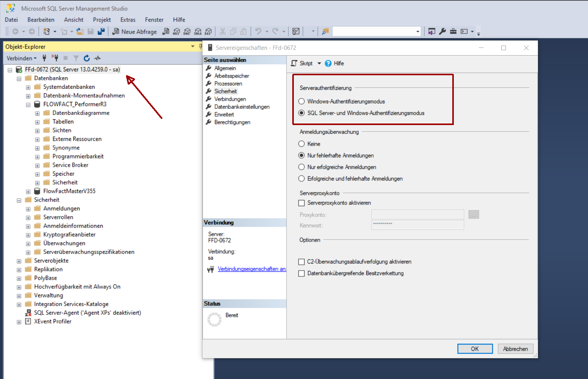Open the Berechtigungen page
This screenshot has width=588, height=379.
(x=232, y=122)
